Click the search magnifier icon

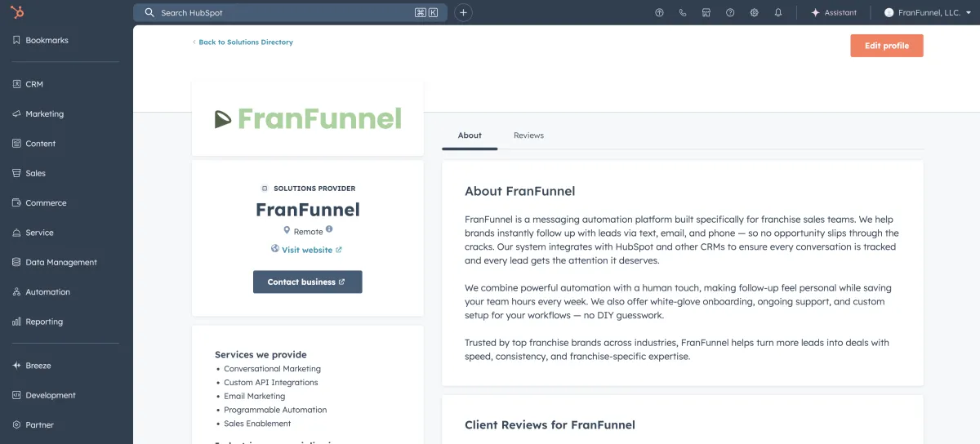(149, 12)
